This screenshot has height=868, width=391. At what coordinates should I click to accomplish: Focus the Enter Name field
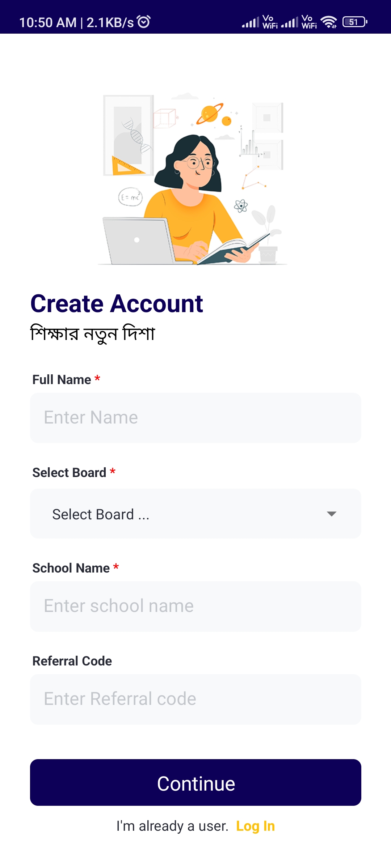click(195, 418)
